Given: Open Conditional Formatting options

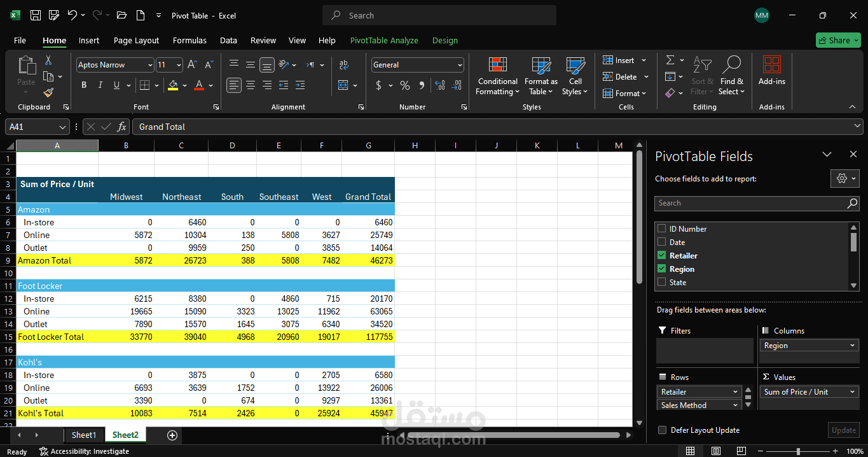Looking at the screenshot, I should pyautogui.click(x=497, y=76).
